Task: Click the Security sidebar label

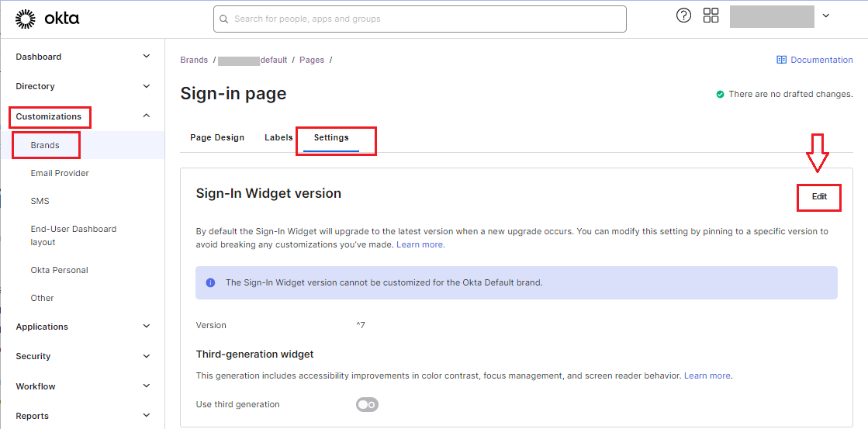Action: [33, 356]
